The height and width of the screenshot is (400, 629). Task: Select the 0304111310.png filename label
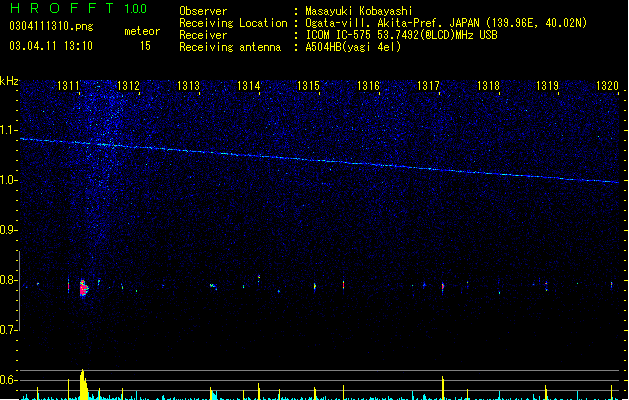[51, 26]
